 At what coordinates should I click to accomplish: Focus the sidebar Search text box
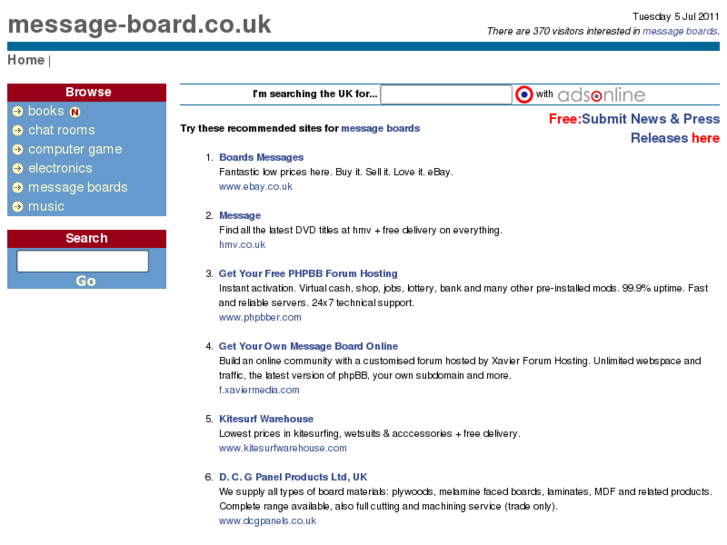pyautogui.click(x=83, y=261)
